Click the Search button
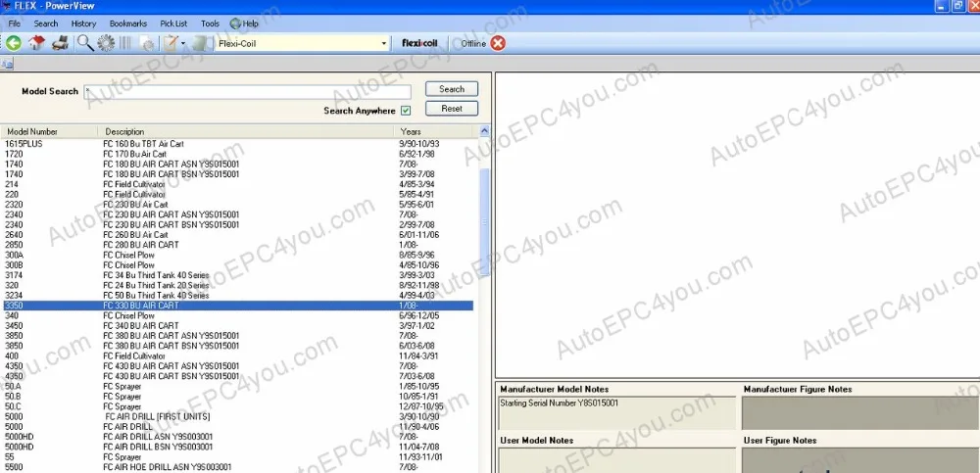 pos(452,89)
